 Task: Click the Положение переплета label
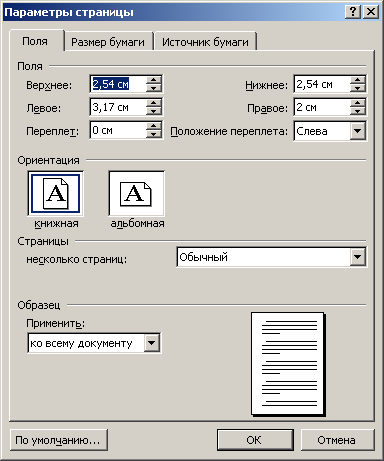tap(229, 131)
